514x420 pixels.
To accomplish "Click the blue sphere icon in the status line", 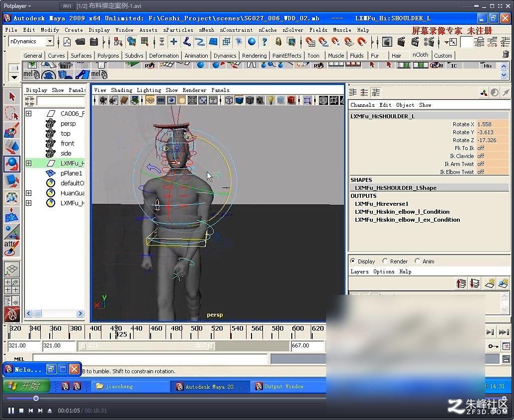I will pos(252,42).
